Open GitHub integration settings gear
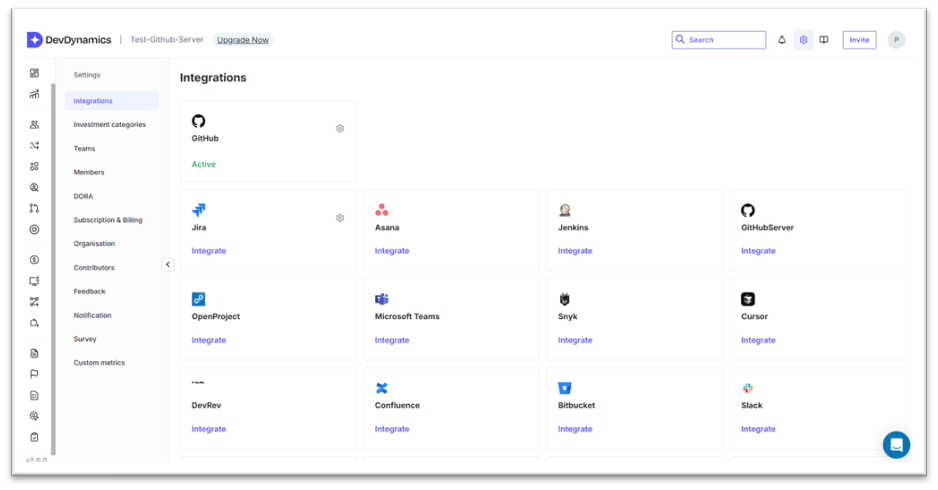 340,129
